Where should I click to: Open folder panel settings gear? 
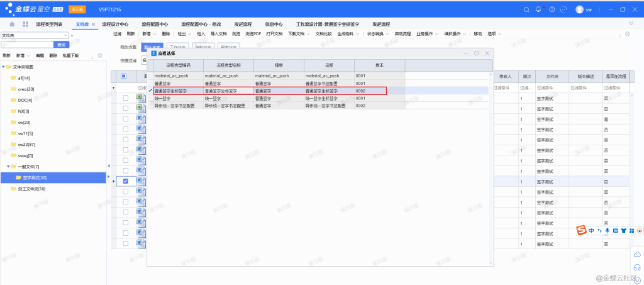coord(99,55)
